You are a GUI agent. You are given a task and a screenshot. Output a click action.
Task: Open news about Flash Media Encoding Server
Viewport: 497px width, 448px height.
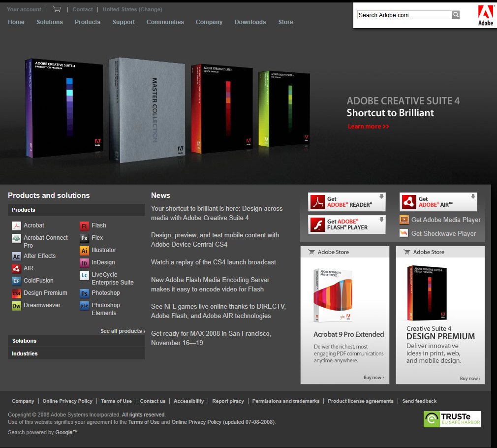(x=210, y=285)
